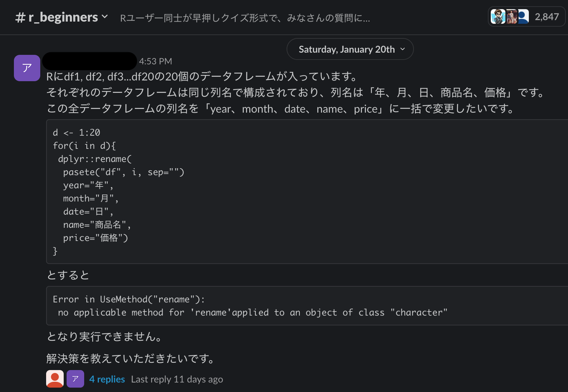Open the member list showing 2,847
568x392 pixels.
click(x=547, y=17)
